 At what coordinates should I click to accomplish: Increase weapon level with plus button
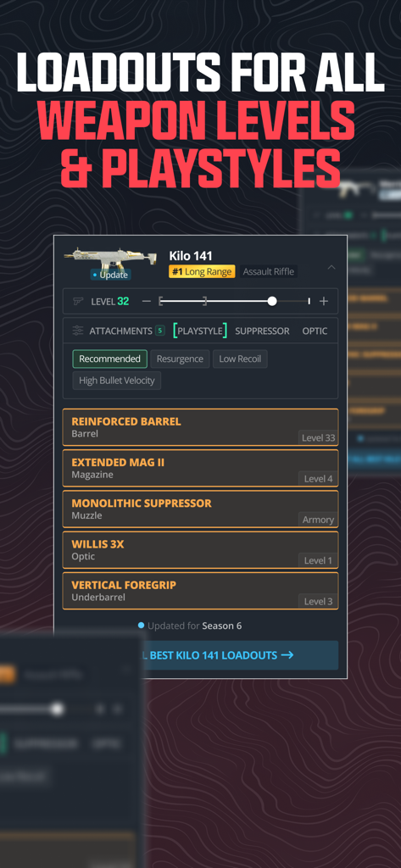coord(324,301)
